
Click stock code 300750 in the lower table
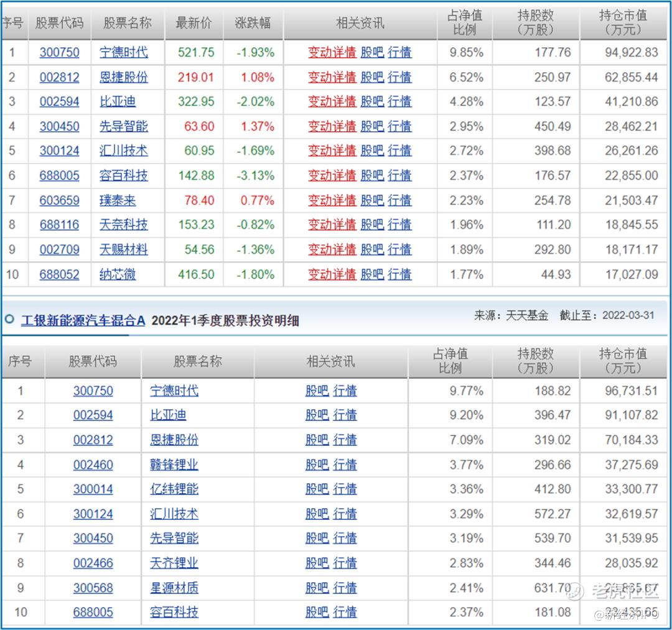coord(93,391)
